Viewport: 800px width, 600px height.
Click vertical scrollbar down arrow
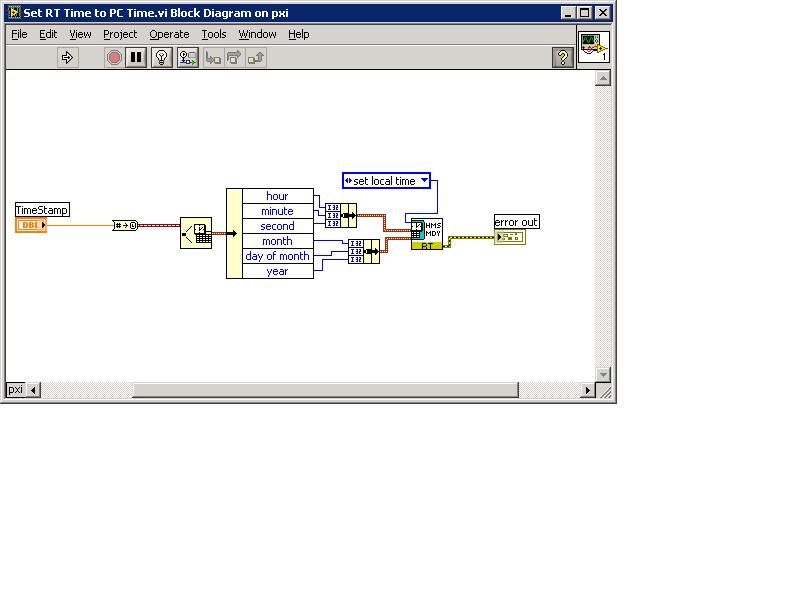(603, 374)
